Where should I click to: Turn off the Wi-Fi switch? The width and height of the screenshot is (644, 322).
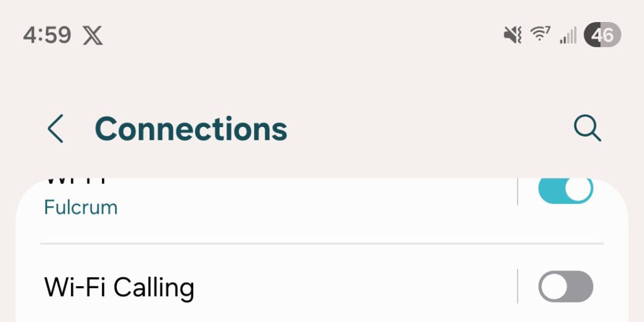coord(565,189)
